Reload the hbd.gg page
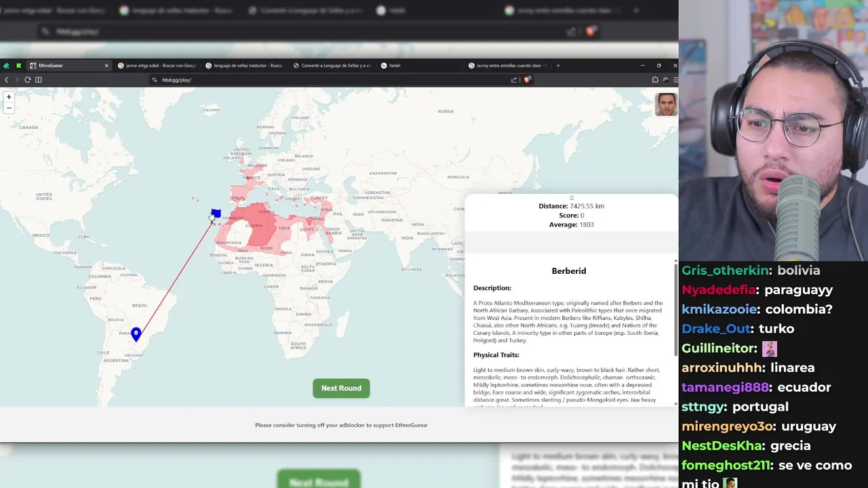 pyautogui.click(x=28, y=80)
